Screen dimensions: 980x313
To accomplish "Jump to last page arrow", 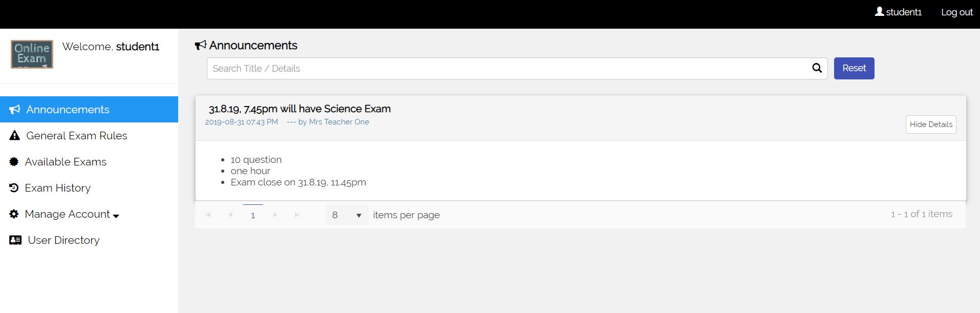I will [297, 215].
